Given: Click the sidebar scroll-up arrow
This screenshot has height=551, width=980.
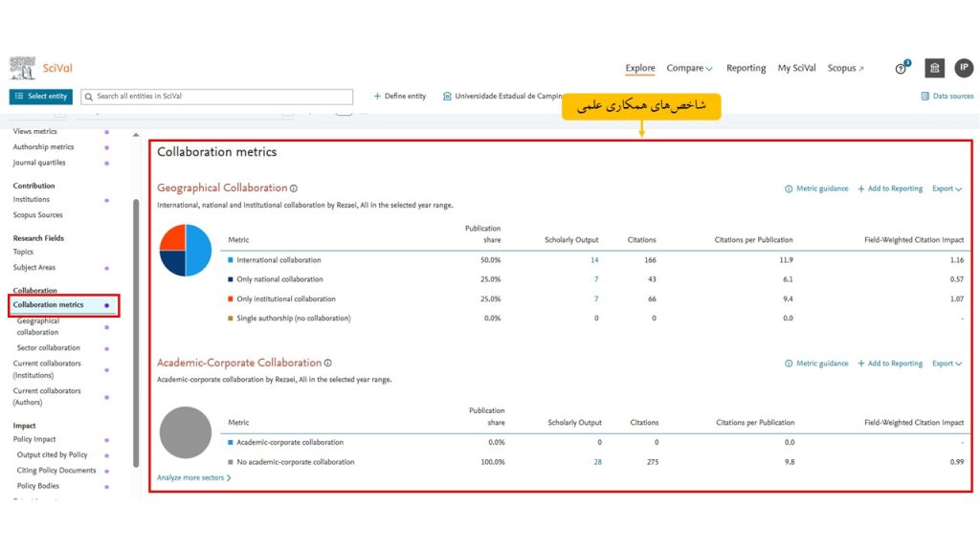Looking at the screenshot, I should (136, 135).
